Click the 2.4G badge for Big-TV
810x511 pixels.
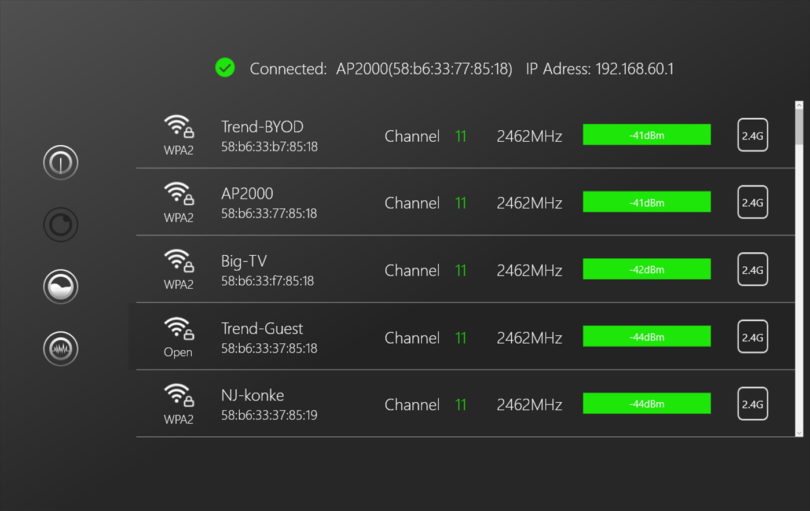tap(752, 269)
